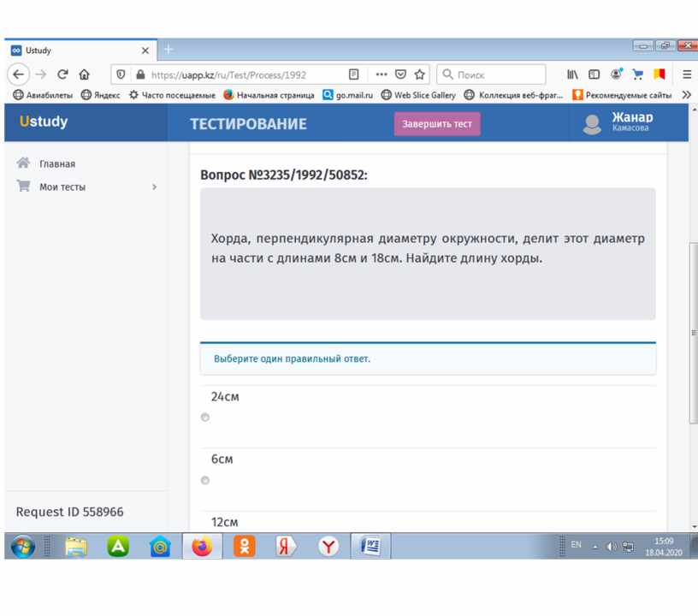This screenshot has width=698, height=616.
Task: Click the browser forward arrow
Action: (41, 74)
